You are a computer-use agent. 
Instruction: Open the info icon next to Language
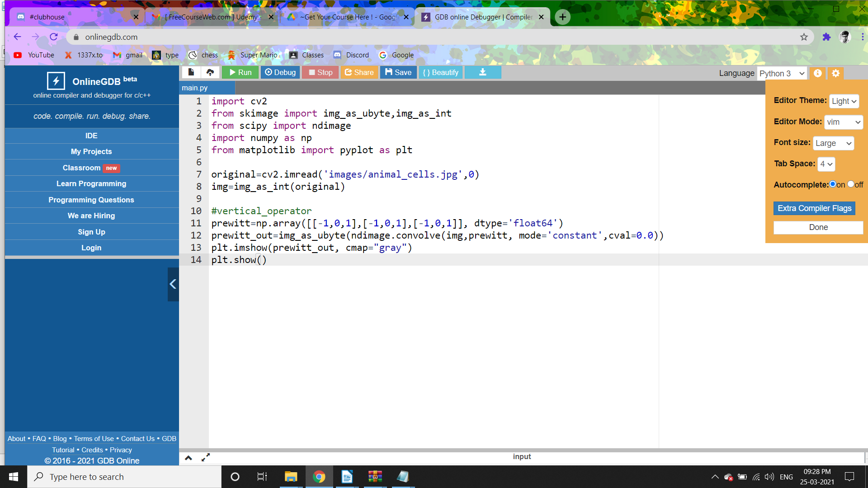[818, 73]
